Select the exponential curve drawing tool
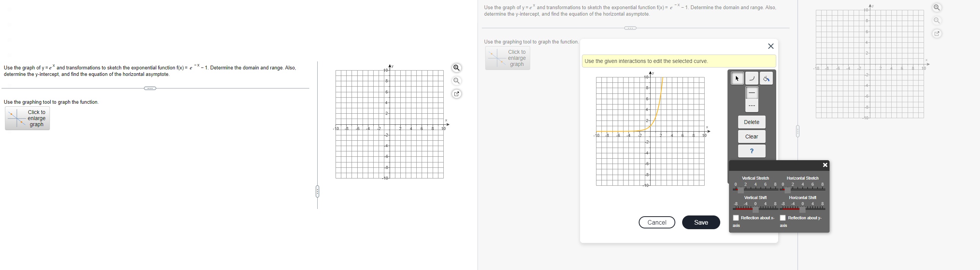This screenshot has width=980, height=270. coord(751,78)
